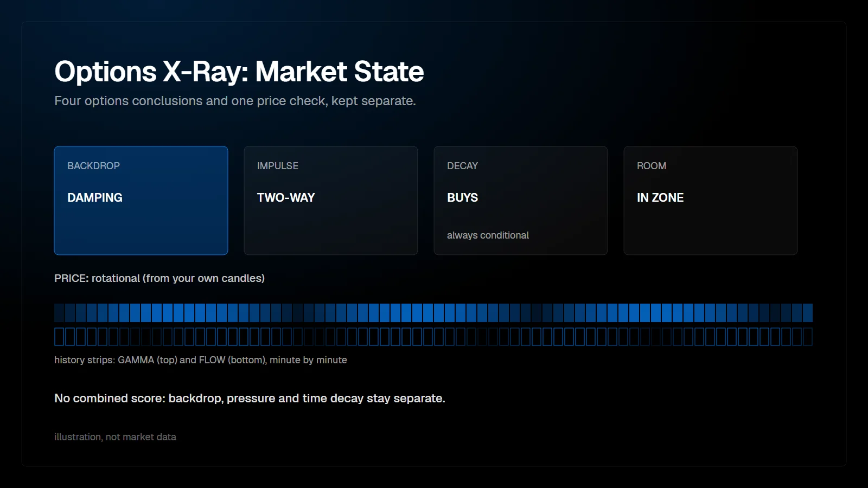Image resolution: width=868 pixels, height=488 pixels.
Task: Click the last cell of GAMMA strip
Action: click(x=808, y=313)
